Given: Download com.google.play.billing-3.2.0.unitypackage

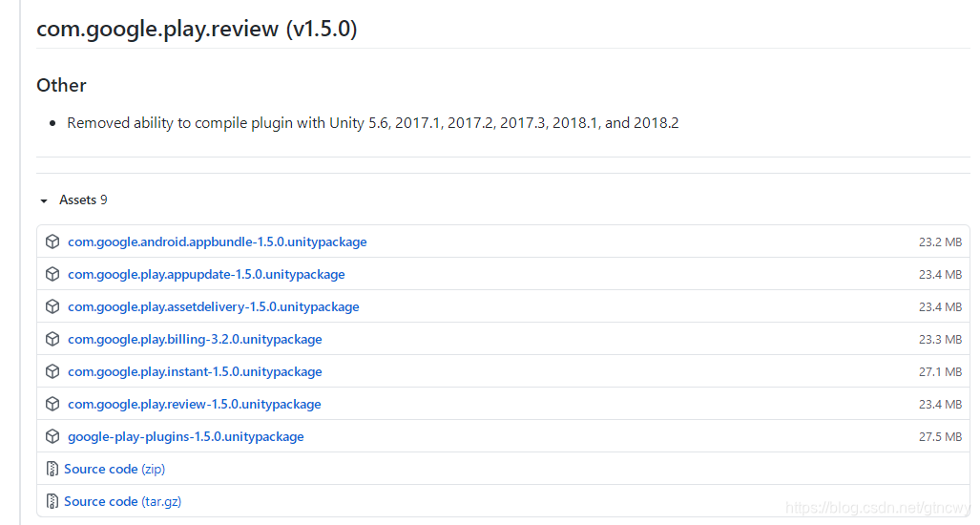Looking at the screenshot, I should click(x=195, y=340).
